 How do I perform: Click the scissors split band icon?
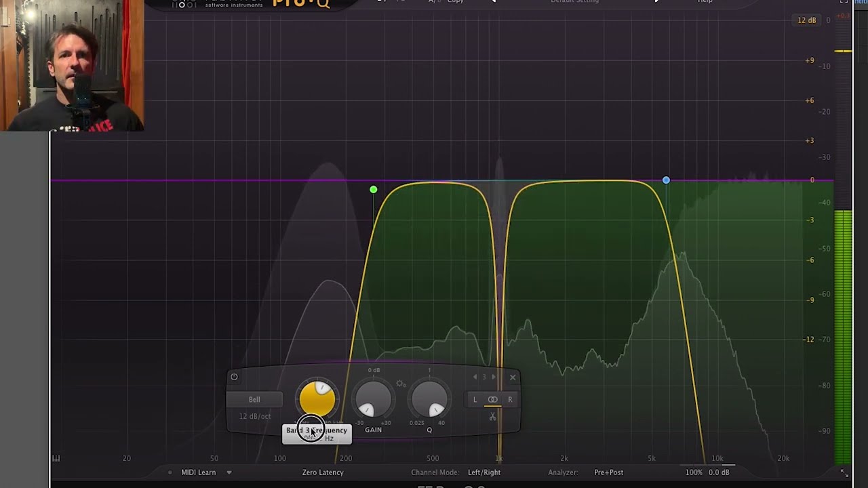tap(493, 416)
